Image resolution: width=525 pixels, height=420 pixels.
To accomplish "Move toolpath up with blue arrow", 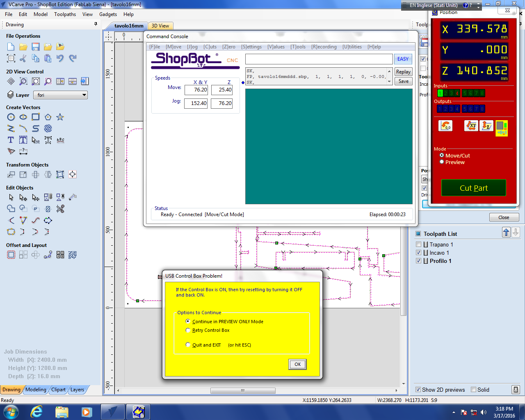I will [506, 233].
